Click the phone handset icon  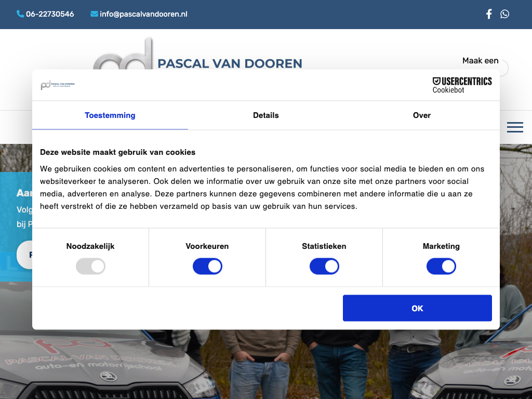(x=20, y=14)
